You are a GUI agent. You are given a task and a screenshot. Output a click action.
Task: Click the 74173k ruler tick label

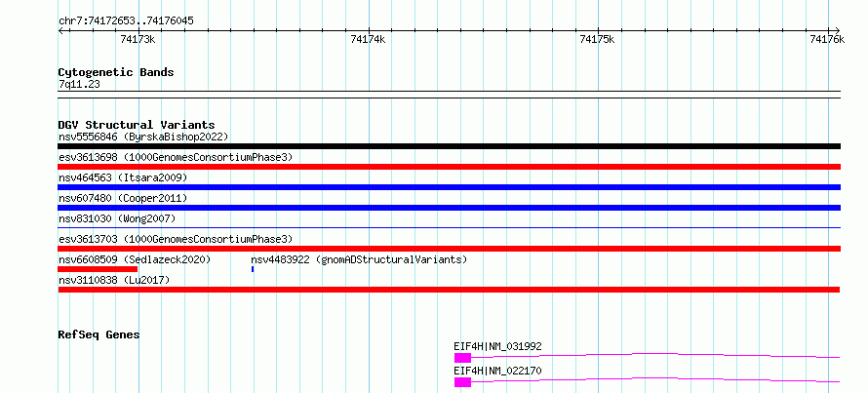(138, 39)
